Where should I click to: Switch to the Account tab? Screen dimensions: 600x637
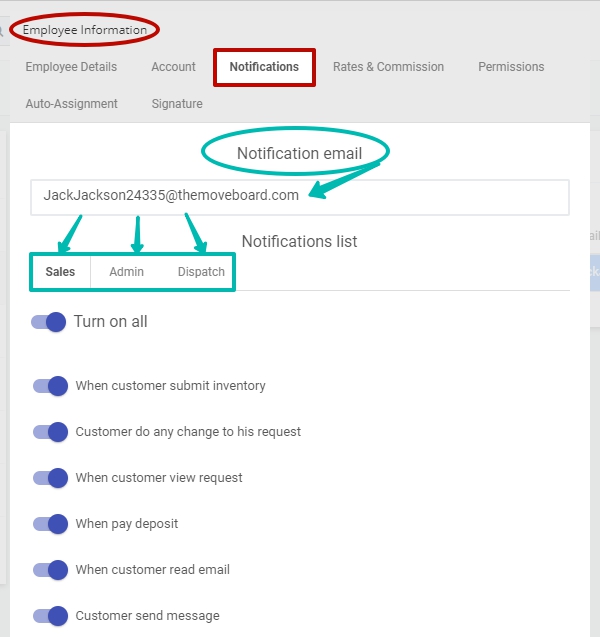coord(173,67)
